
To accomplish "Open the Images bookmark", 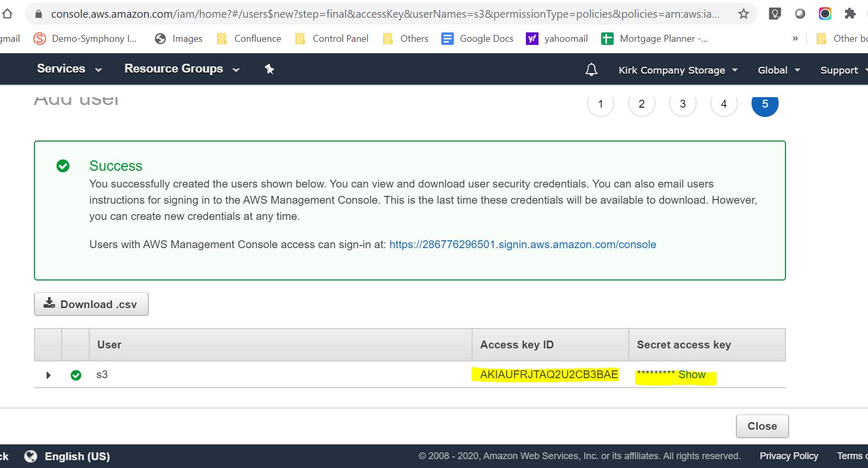I will [179, 39].
